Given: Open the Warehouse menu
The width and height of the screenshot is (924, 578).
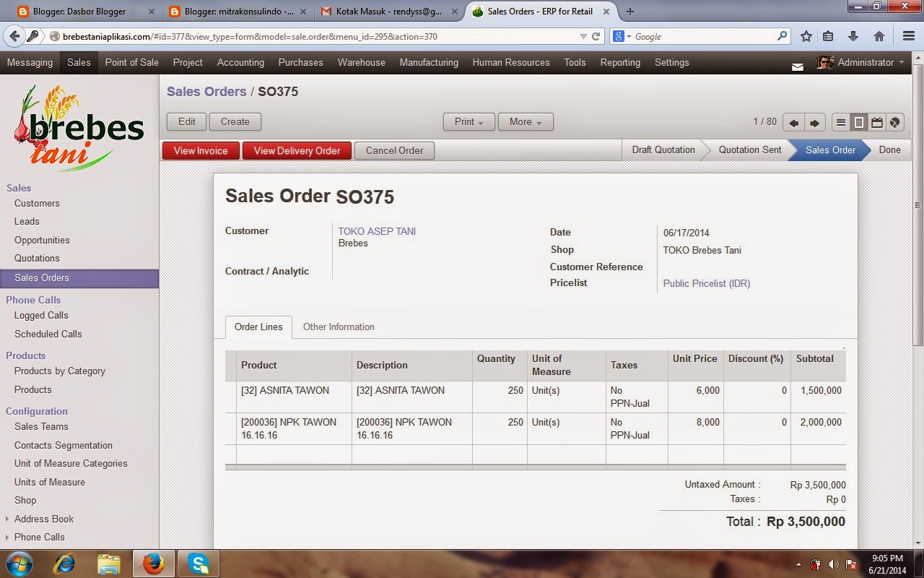Looking at the screenshot, I should click(x=361, y=63).
